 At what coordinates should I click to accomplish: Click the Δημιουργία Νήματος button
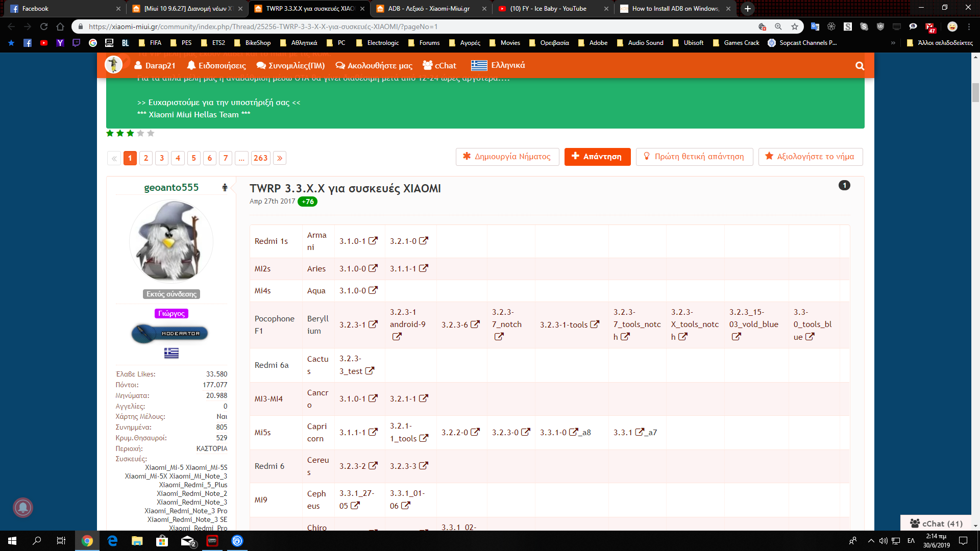(x=507, y=157)
